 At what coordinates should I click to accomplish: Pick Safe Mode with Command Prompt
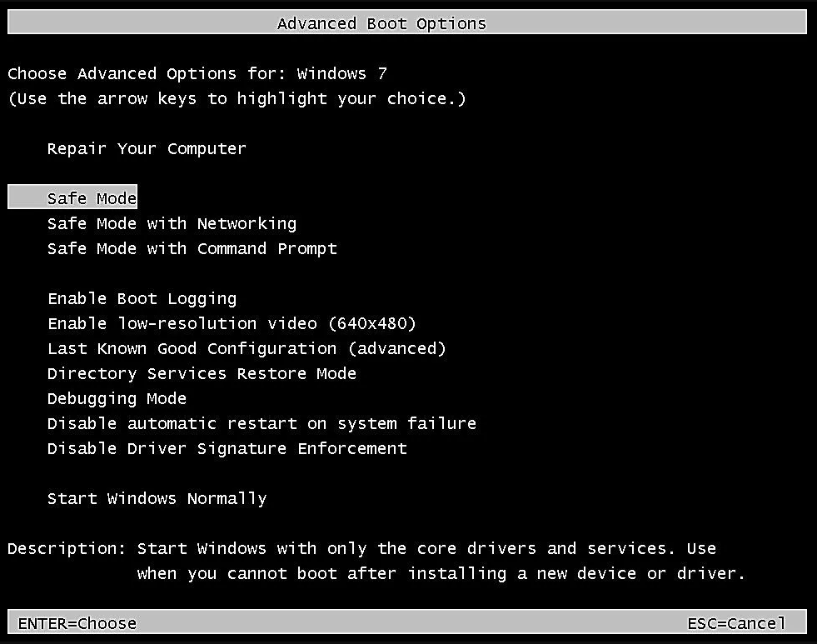point(192,248)
